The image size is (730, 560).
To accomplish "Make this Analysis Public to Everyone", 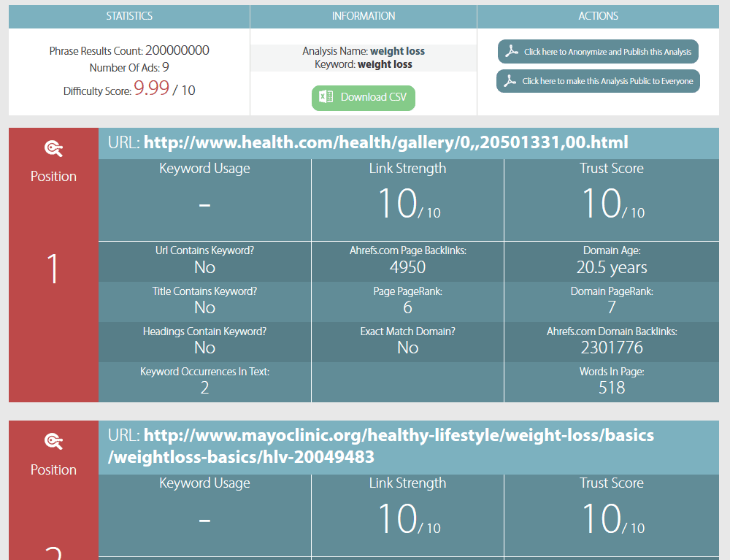I will (598, 81).
